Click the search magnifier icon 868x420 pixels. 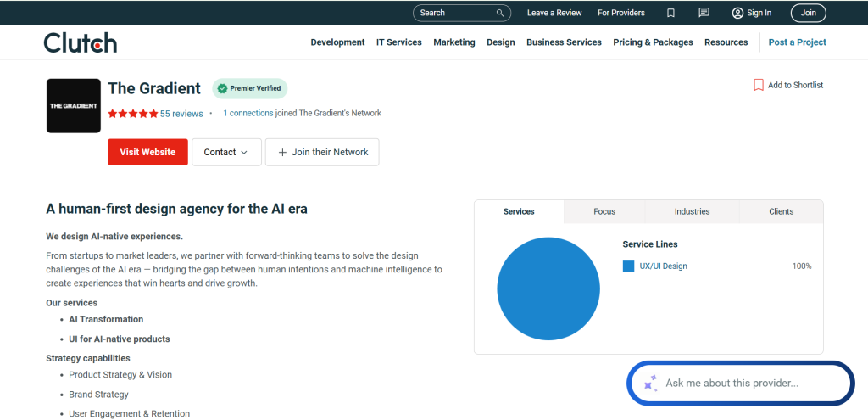point(501,13)
